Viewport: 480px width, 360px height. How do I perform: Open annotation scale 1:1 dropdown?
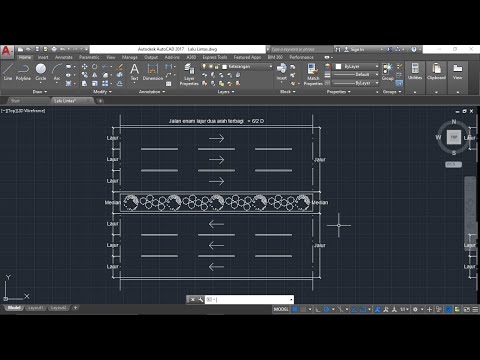[x=404, y=309]
